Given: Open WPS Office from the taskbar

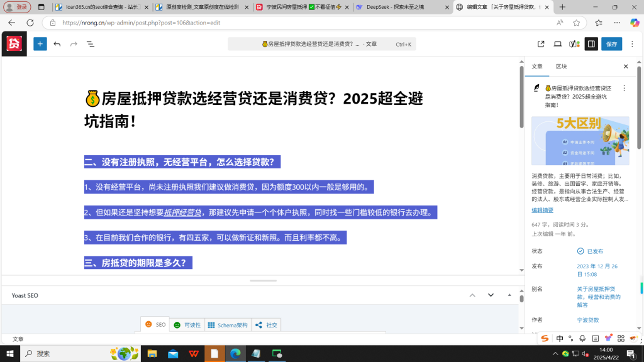Looking at the screenshot, I should [x=194, y=353].
